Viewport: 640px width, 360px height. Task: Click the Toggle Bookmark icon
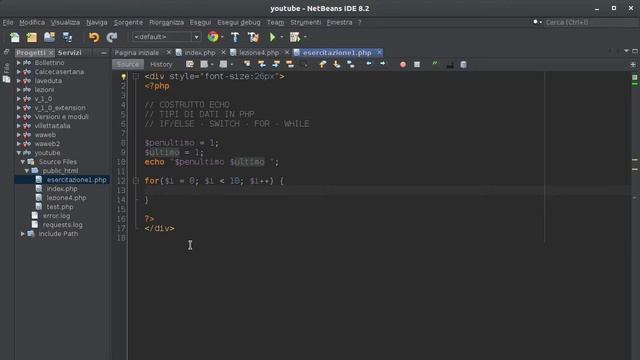(351, 64)
